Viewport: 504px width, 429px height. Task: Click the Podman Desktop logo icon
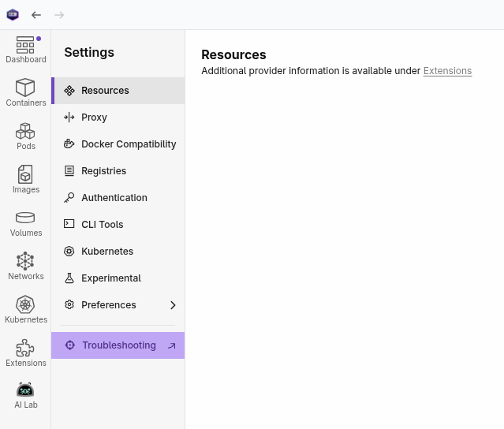point(13,14)
